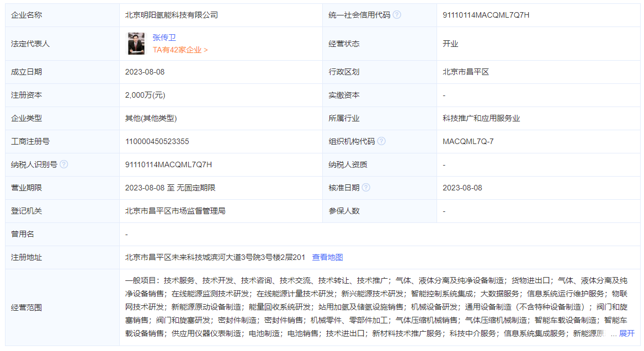Image resolution: width=644 pixels, height=351 pixels.
Task: Click 北京市昌平区市场监督管理局 authority value
Action: tap(175, 211)
